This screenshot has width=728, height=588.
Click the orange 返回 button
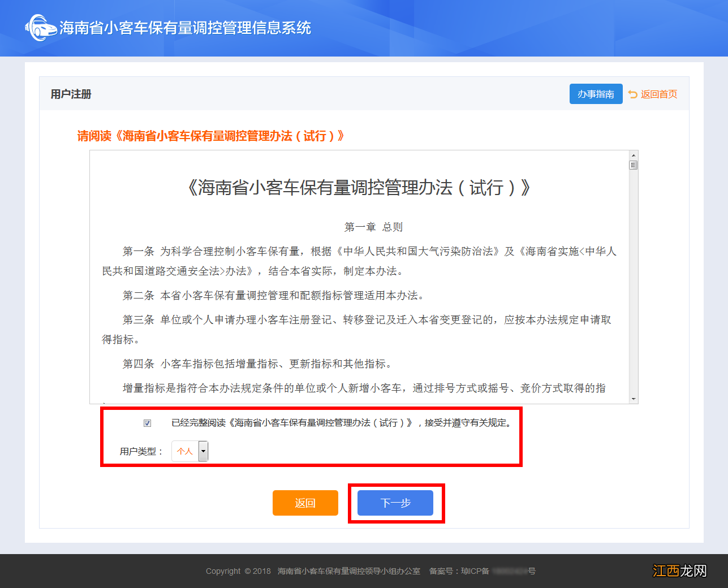305,503
